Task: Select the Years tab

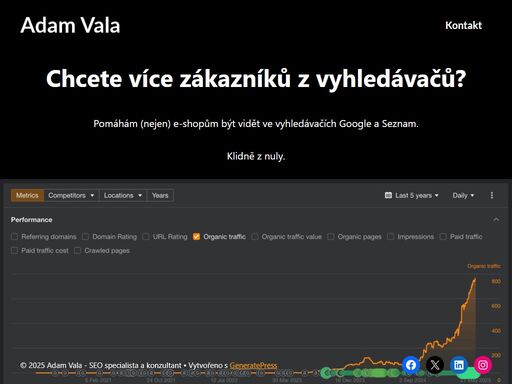Action: click(x=160, y=195)
